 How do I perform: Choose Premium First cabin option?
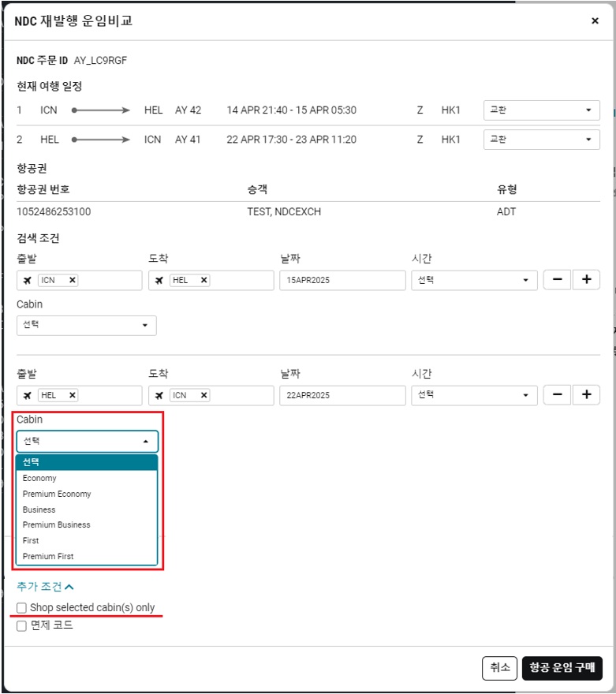coord(87,556)
